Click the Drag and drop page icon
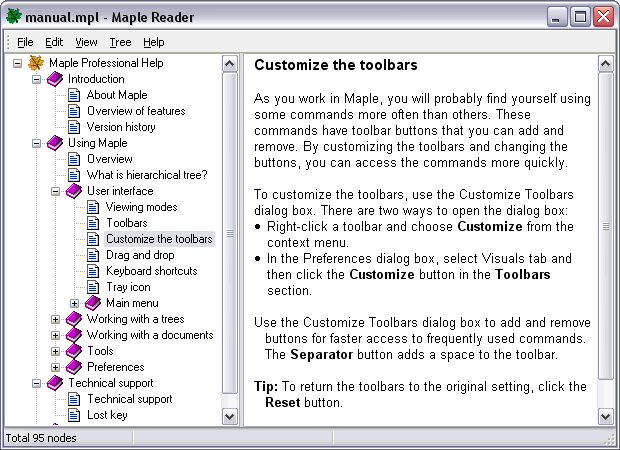The width and height of the screenshot is (620, 450). (93, 255)
